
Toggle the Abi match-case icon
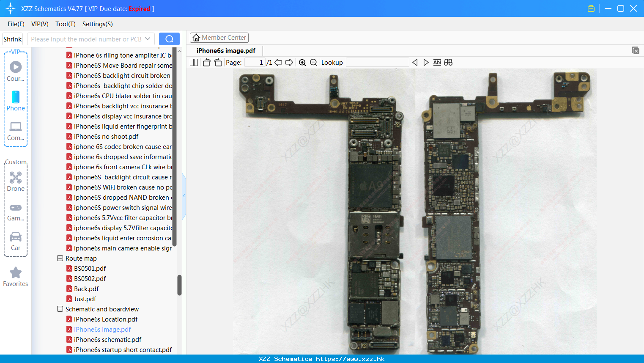(x=437, y=62)
